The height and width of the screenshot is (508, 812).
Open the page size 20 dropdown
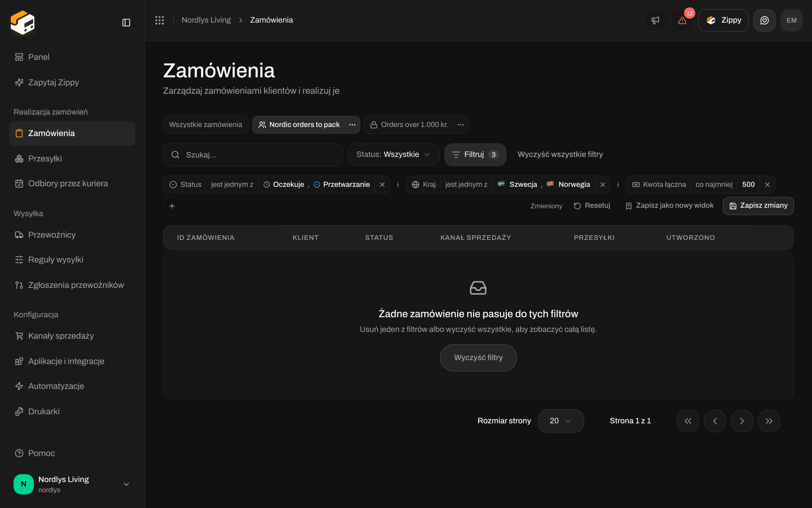pos(561,421)
